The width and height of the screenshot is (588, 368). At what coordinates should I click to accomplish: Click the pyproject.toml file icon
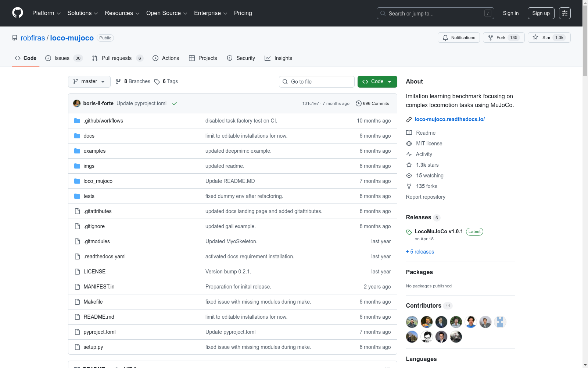click(x=77, y=332)
